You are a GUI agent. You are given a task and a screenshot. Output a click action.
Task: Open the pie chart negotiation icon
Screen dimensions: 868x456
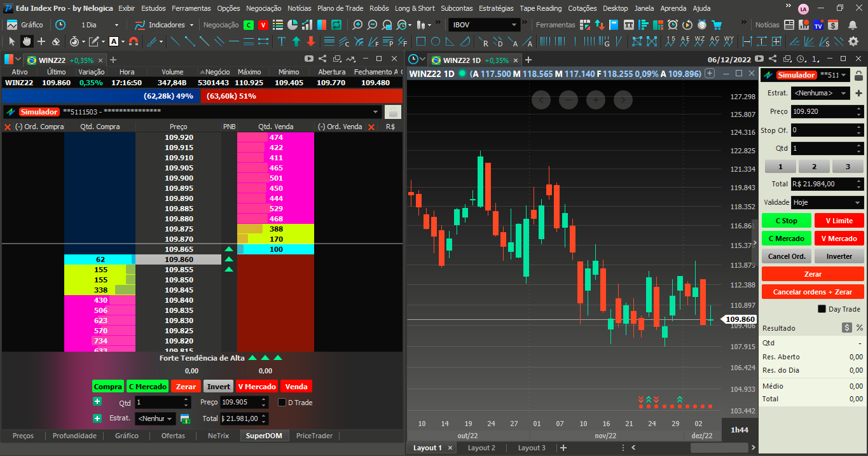tap(293, 25)
